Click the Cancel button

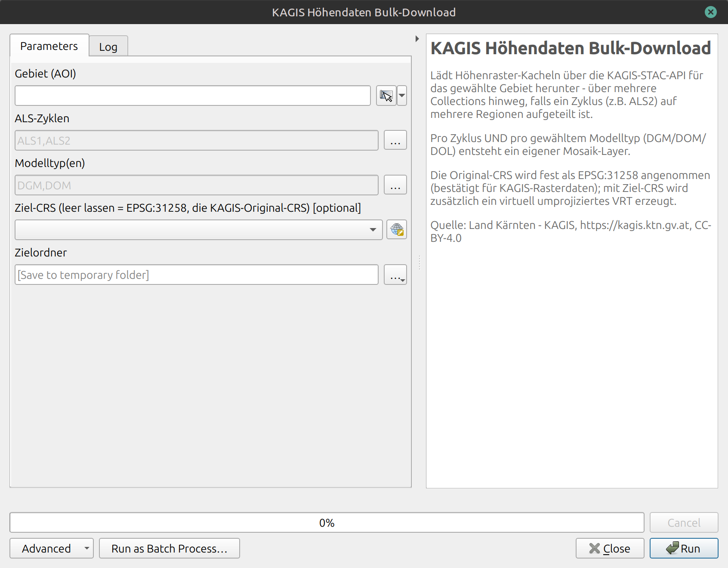pyautogui.click(x=684, y=522)
